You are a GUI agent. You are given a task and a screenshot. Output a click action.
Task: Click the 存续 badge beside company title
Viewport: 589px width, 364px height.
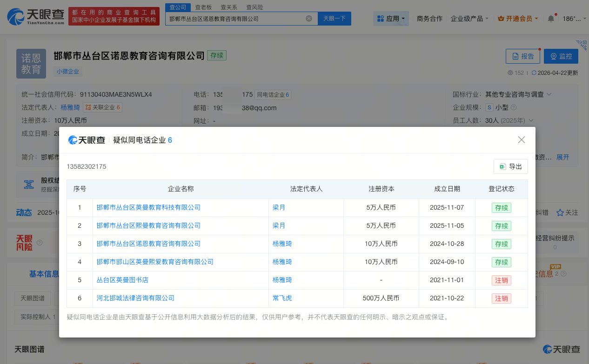(x=217, y=55)
